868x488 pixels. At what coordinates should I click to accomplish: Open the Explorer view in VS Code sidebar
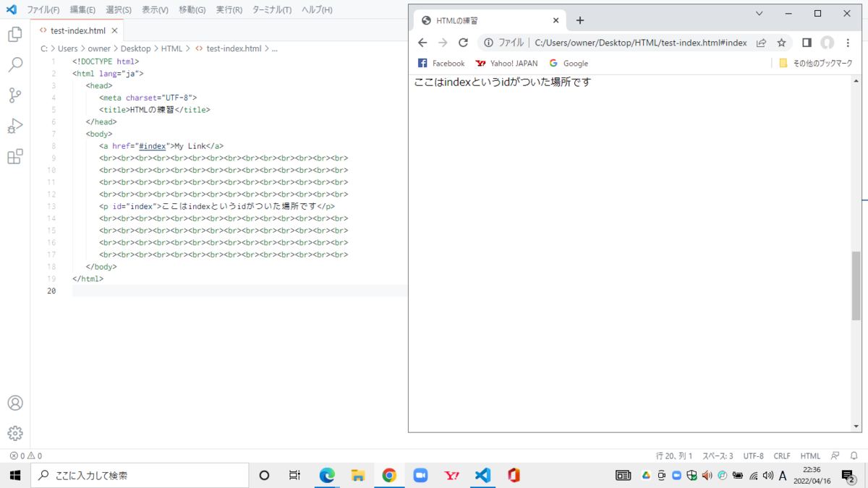tap(14, 35)
